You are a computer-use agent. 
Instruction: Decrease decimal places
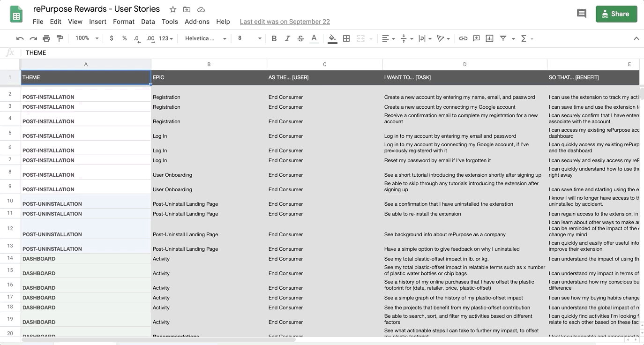click(136, 38)
